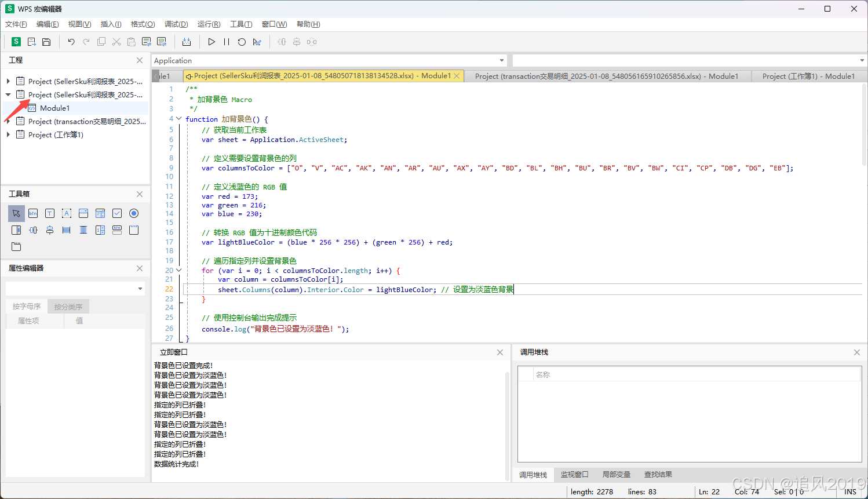Run the macro with the play icon

click(x=211, y=42)
